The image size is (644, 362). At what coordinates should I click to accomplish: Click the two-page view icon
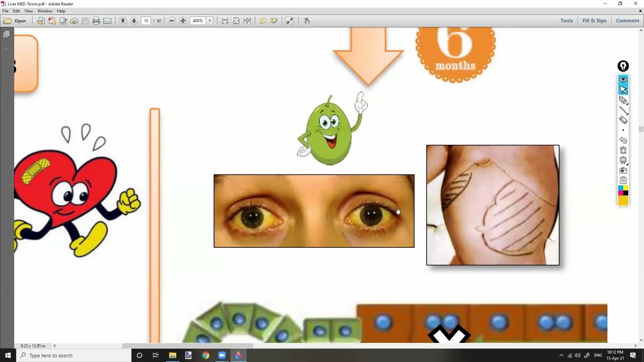pos(247,21)
